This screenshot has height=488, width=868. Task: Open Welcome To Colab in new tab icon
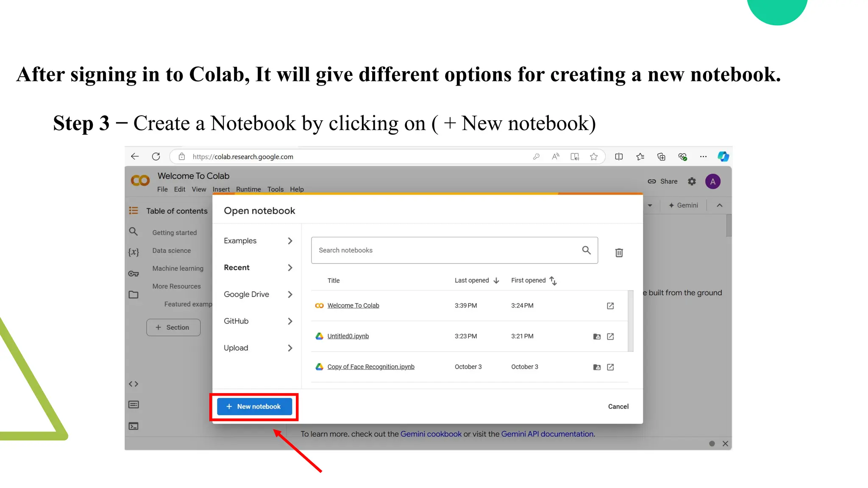coord(610,306)
